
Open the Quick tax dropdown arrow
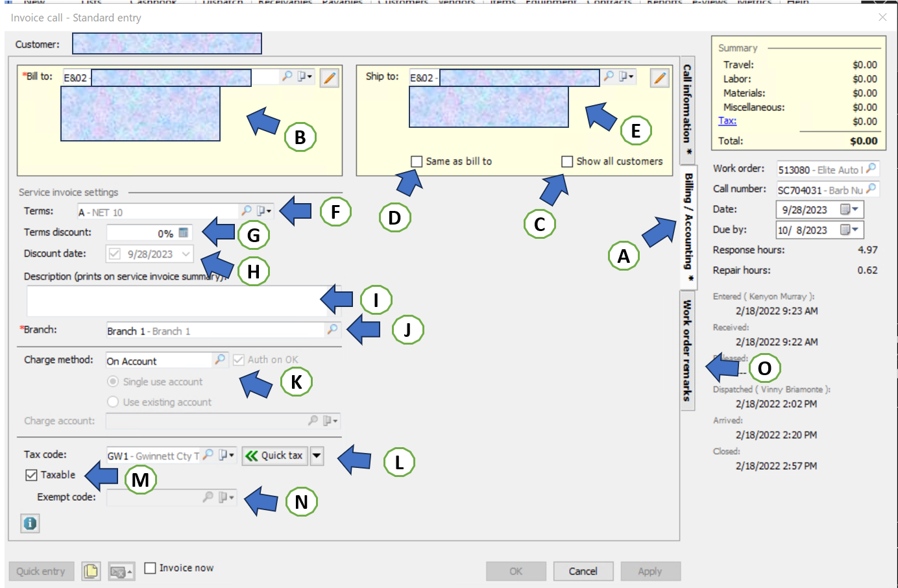pyautogui.click(x=317, y=455)
